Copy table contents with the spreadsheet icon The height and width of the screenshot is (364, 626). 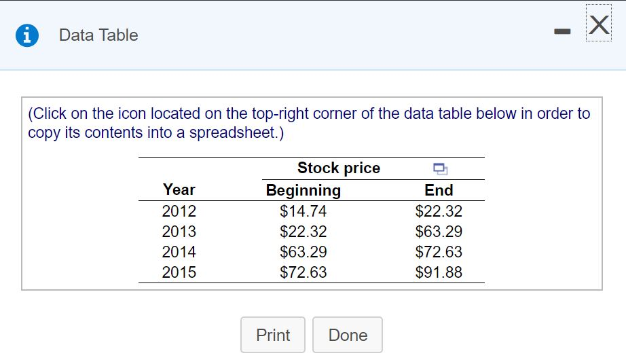[x=439, y=168]
